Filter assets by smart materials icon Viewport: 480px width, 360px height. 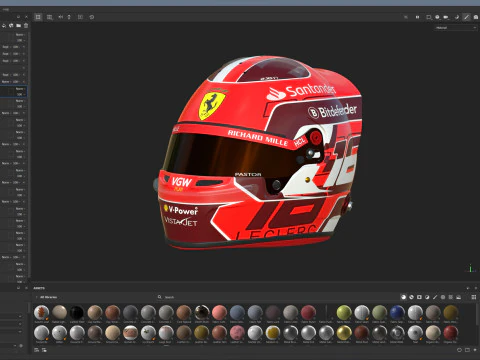point(411,297)
